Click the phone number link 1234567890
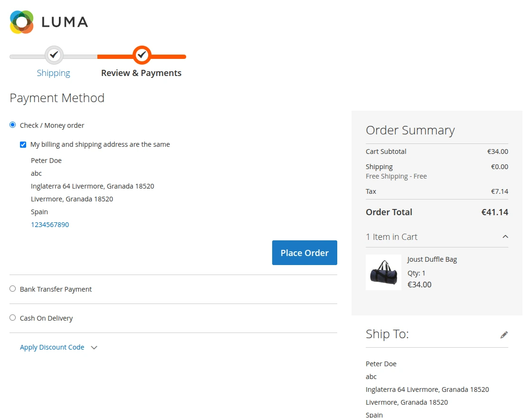This screenshot has width=532, height=418. (50, 224)
